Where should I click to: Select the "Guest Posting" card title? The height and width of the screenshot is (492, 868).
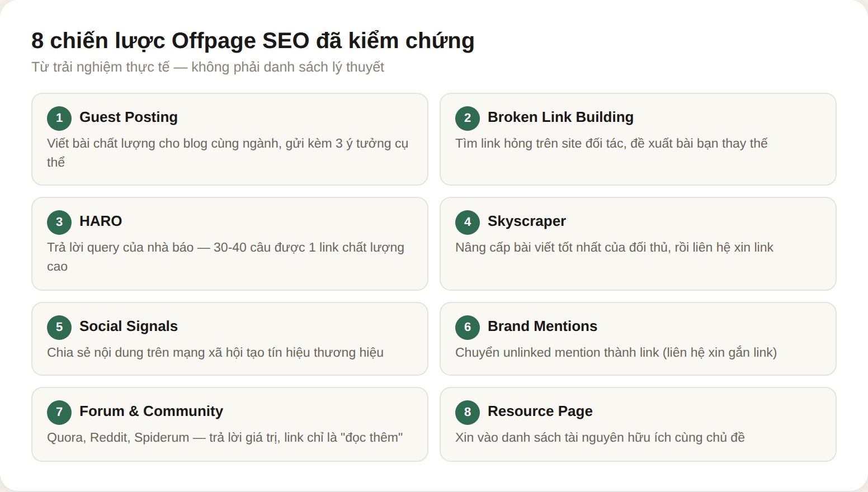pos(129,117)
